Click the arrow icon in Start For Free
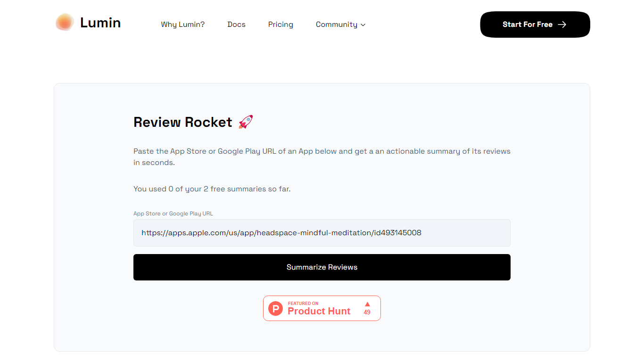The height and width of the screenshot is (362, 644). pos(562,25)
